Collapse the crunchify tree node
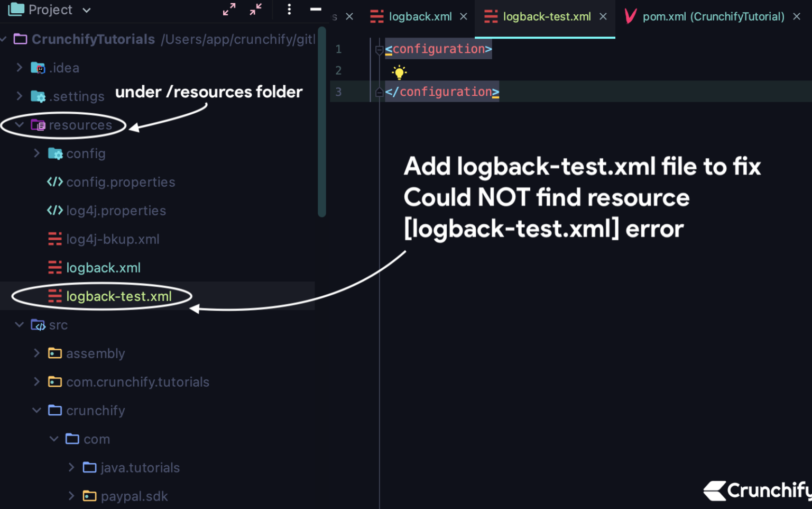812x509 pixels. point(36,410)
